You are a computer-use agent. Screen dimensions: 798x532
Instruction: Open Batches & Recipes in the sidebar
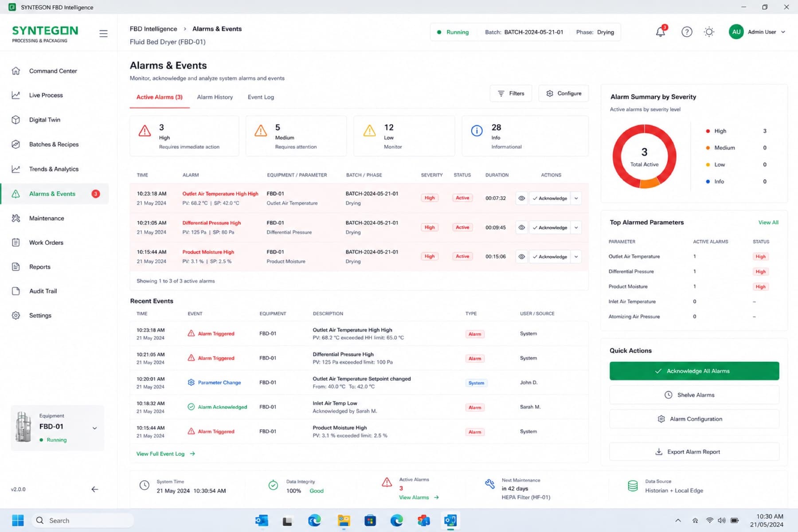click(x=55, y=145)
